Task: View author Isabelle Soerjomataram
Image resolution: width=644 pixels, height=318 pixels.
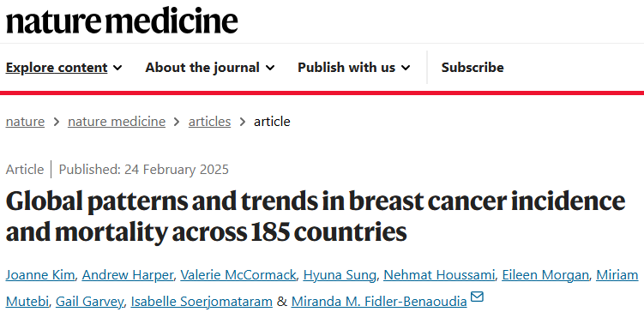Action: [x=202, y=302]
